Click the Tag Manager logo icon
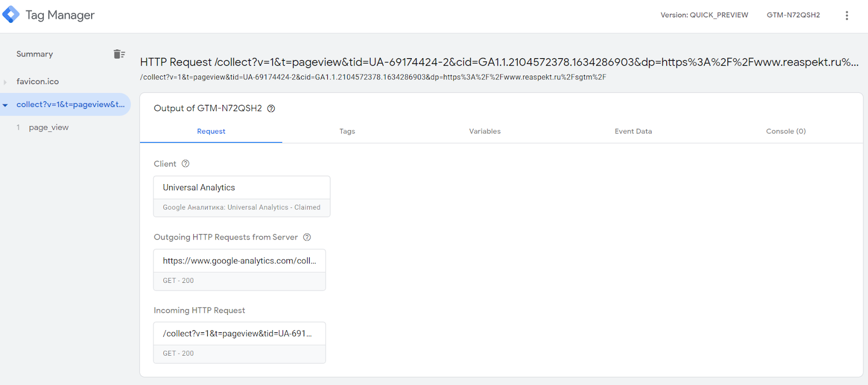Image resolution: width=868 pixels, height=385 pixels. [x=11, y=15]
